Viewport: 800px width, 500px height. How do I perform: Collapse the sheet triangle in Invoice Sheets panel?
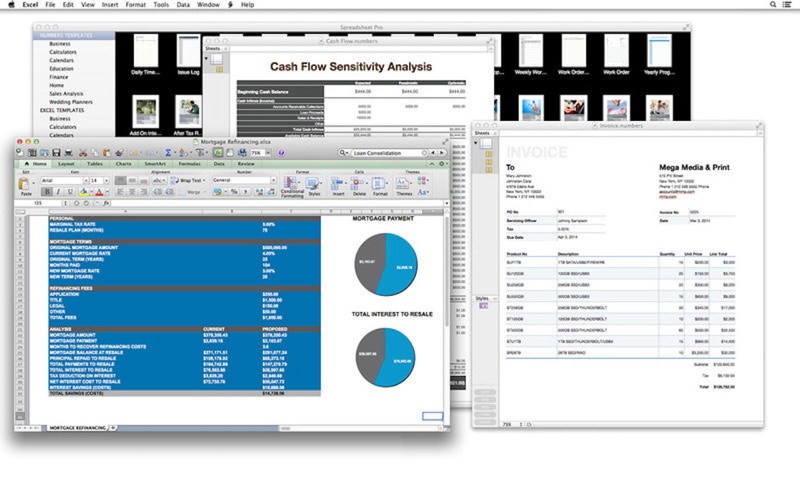[x=476, y=143]
